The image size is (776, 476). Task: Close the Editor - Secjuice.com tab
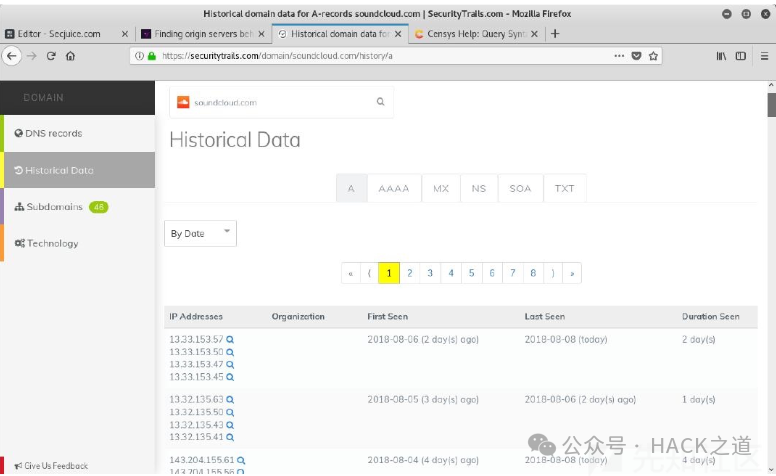tap(125, 34)
